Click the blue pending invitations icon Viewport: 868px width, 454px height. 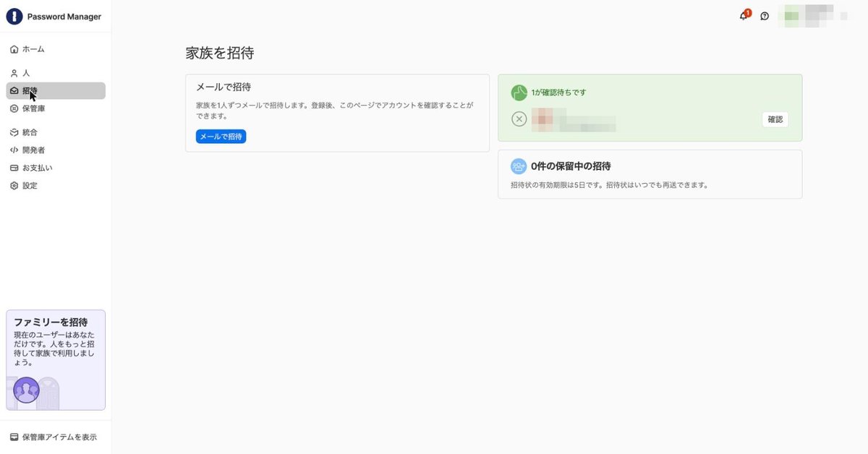519,166
